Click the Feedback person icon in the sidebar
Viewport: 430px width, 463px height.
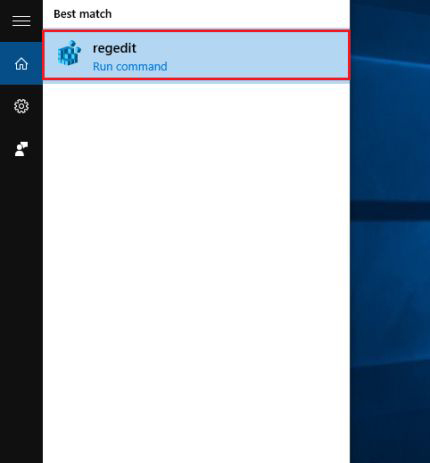pos(21,149)
